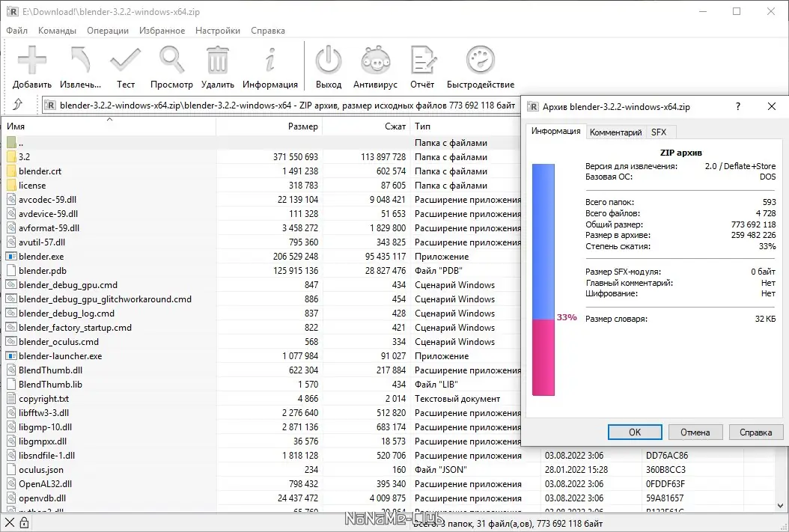Select the 3.2 folder icon
This screenshot has width=789, height=532.
pyautogui.click(x=11, y=157)
